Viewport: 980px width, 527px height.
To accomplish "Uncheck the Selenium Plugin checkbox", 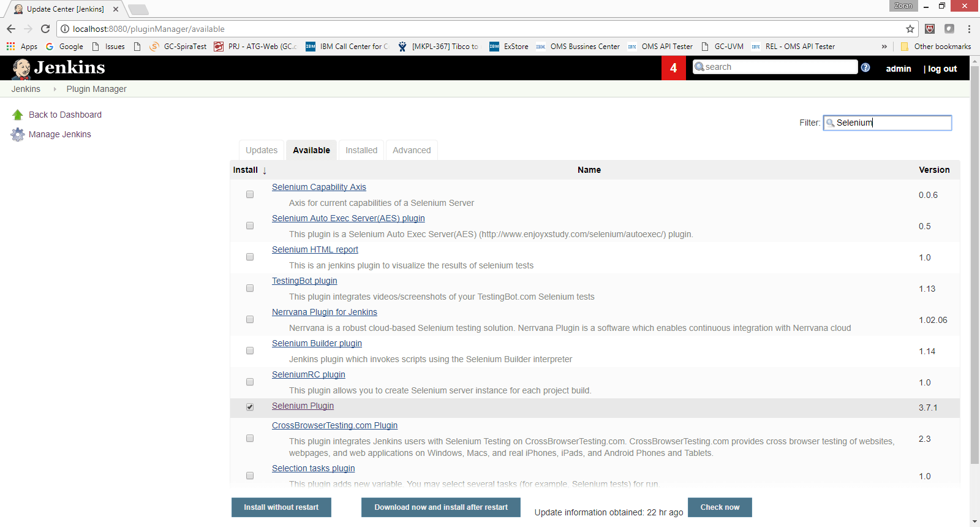I will tap(250, 407).
